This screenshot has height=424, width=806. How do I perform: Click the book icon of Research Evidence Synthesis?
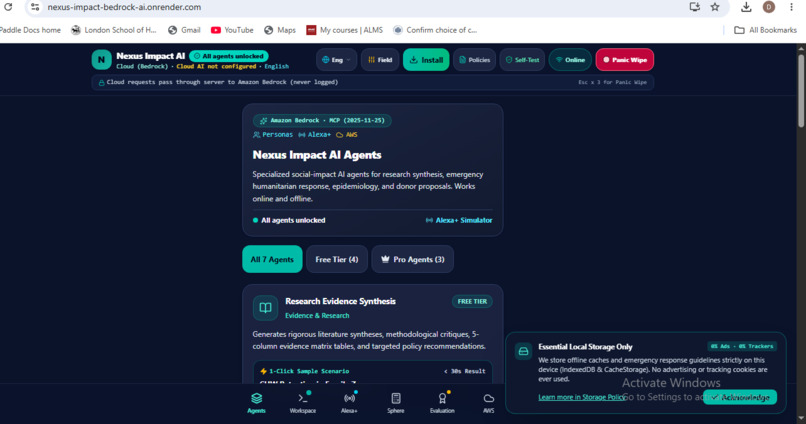tap(265, 308)
